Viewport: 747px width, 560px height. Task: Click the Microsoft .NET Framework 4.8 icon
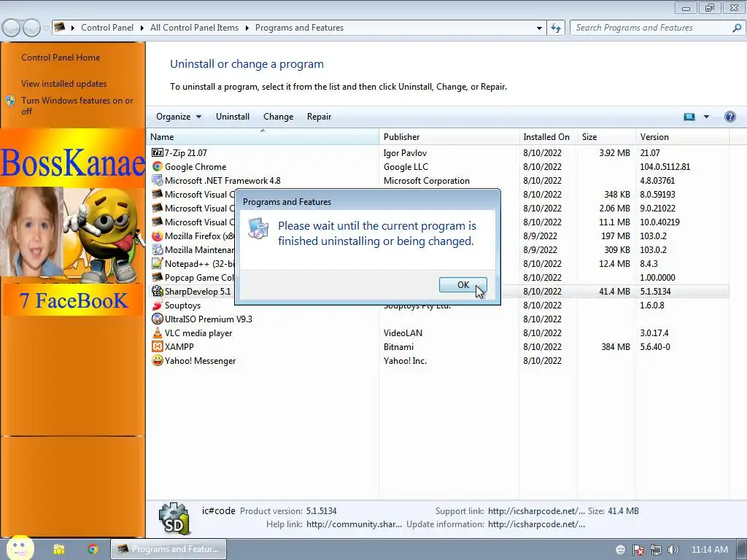click(x=158, y=181)
